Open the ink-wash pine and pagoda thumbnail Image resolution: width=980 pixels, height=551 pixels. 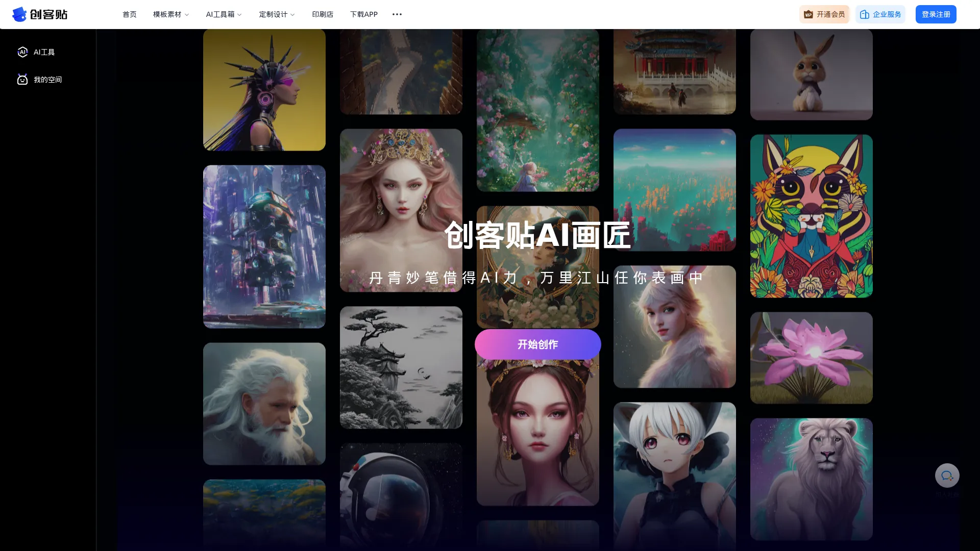coord(401,367)
